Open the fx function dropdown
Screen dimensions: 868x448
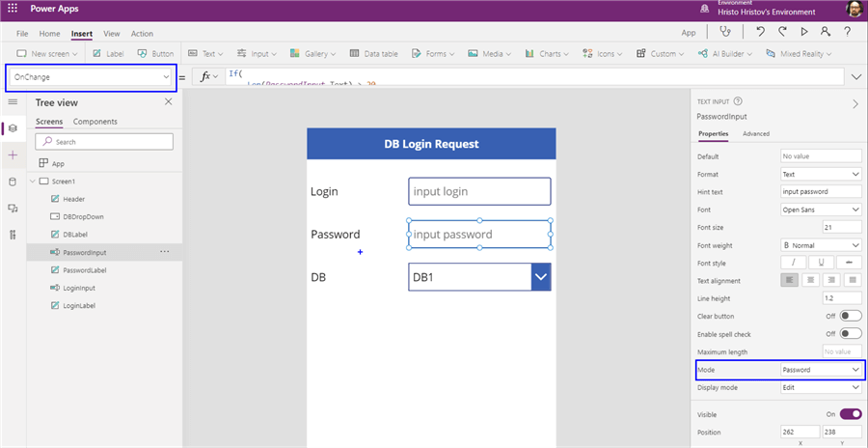pos(209,76)
